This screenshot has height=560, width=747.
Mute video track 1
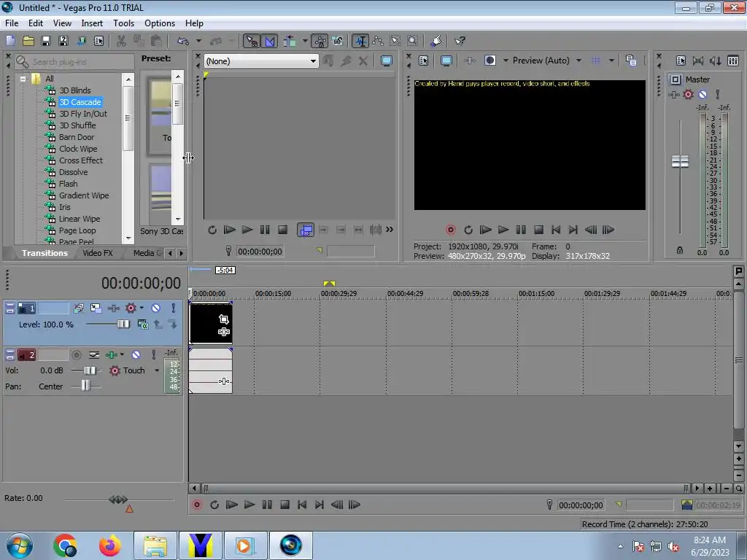155,308
